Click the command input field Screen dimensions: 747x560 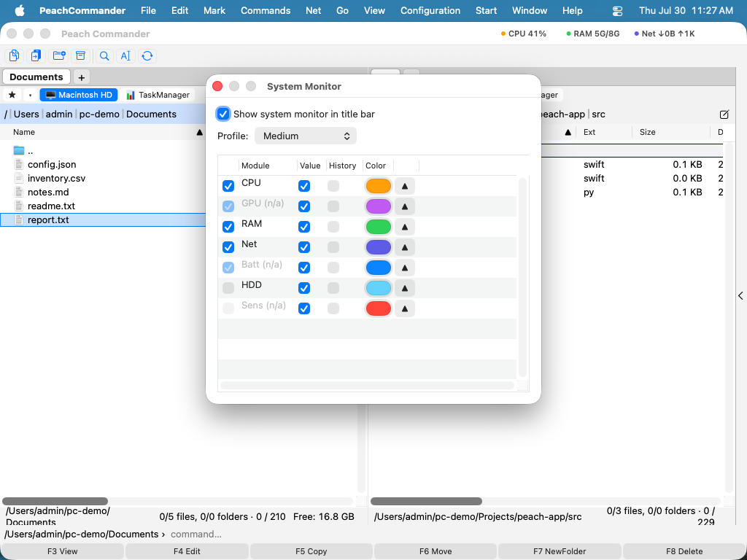(x=455, y=534)
